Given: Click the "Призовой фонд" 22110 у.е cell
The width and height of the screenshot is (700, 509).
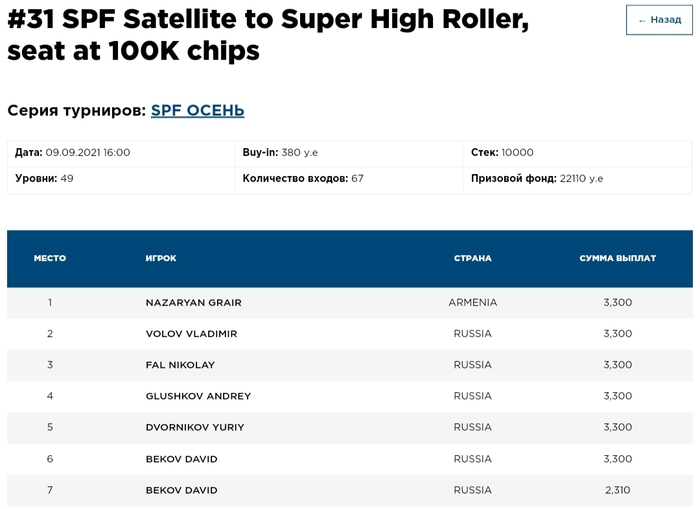Looking at the screenshot, I should click(x=537, y=179).
